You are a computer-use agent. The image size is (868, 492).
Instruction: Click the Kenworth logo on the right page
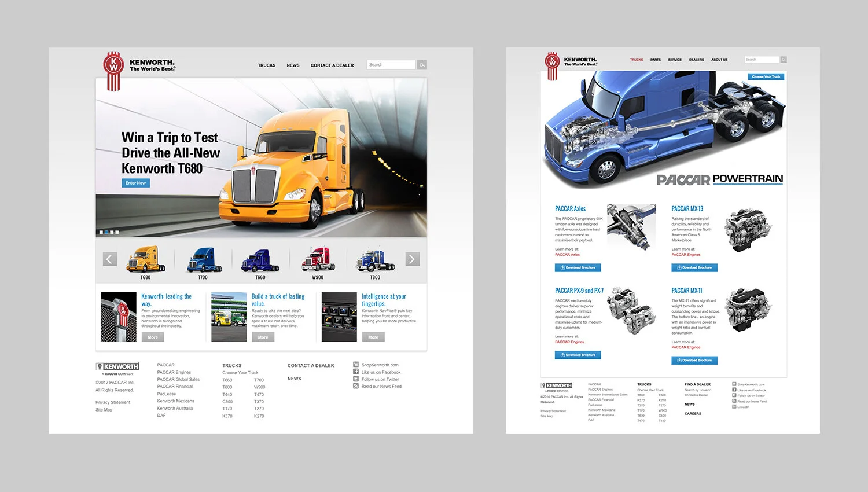(571, 65)
